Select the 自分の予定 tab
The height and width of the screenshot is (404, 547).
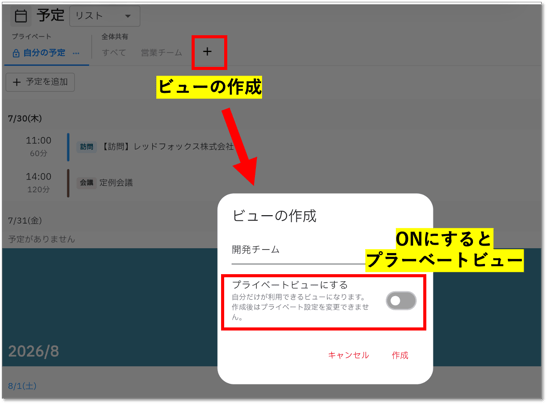[x=44, y=53]
